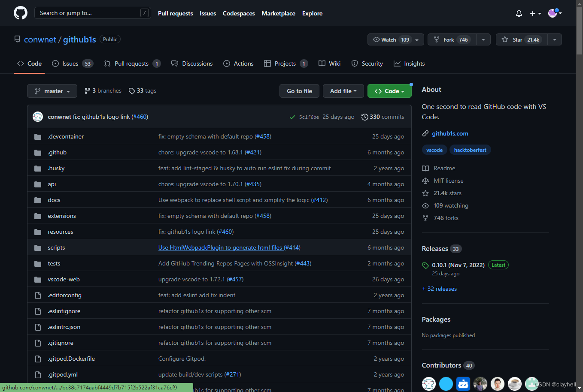
Task: Click the vscode-web folder icon
Action: click(x=38, y=280)
